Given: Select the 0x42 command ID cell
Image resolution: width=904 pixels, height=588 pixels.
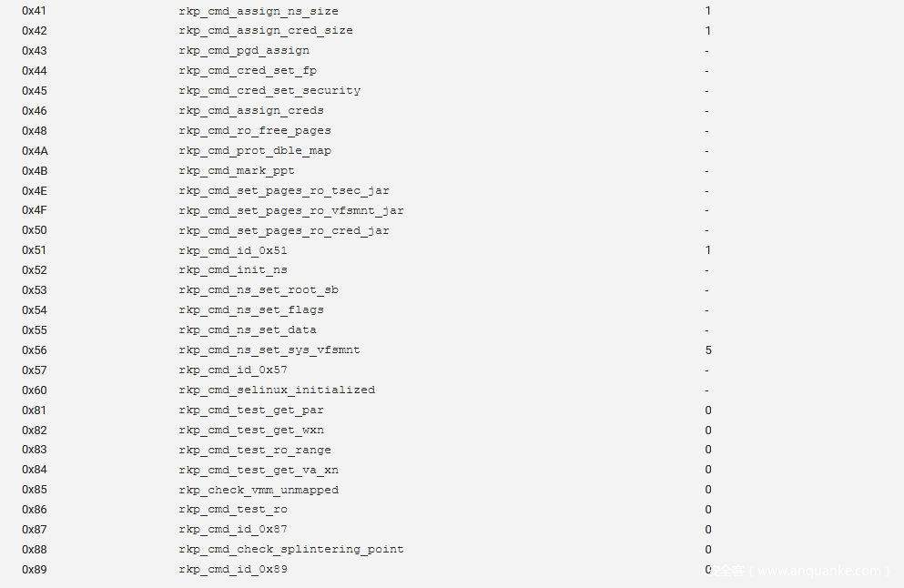Looking at the screenshot, I should click(x=35, y=31).
